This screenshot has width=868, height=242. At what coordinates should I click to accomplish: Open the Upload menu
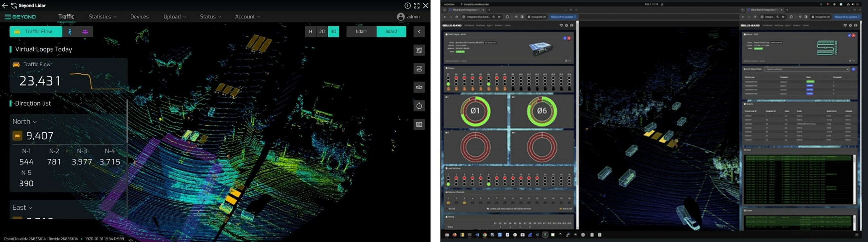[x=174, y=16]
